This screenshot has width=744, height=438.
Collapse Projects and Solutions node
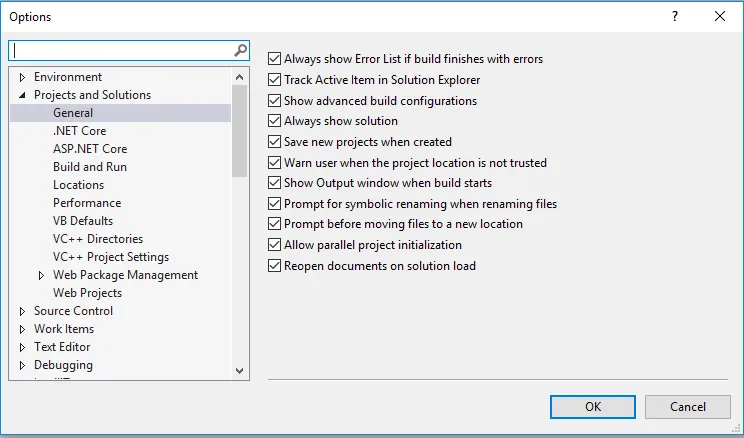pyautogui.click(x=23, y=95)
